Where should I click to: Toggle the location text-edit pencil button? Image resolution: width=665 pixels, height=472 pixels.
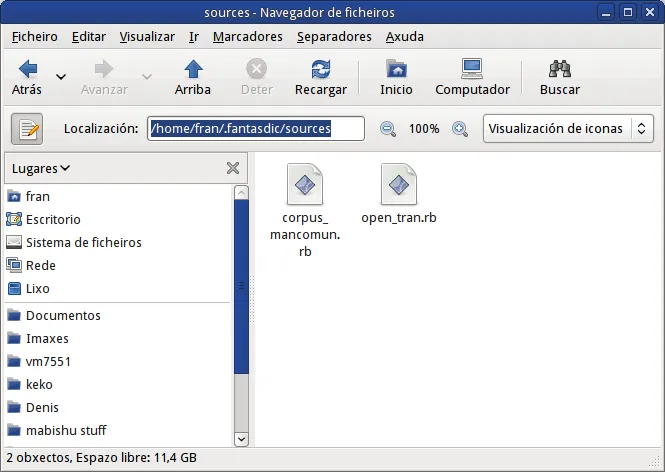[x=27, y=129]
